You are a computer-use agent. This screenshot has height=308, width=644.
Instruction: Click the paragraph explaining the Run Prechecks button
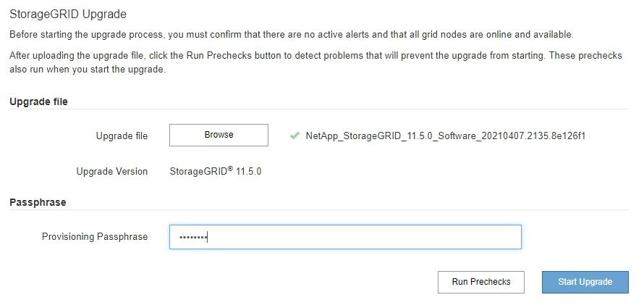(315, 62)
